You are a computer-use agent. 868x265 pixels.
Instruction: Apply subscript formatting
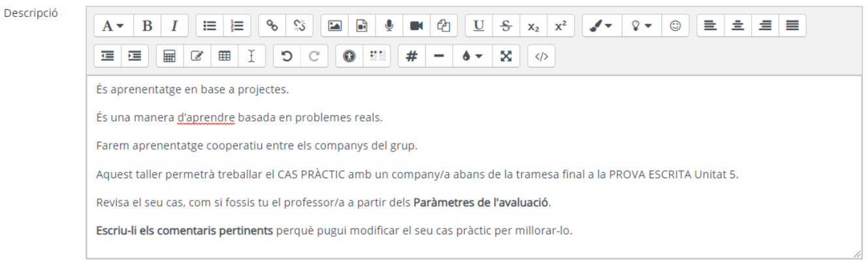(532, 25)
